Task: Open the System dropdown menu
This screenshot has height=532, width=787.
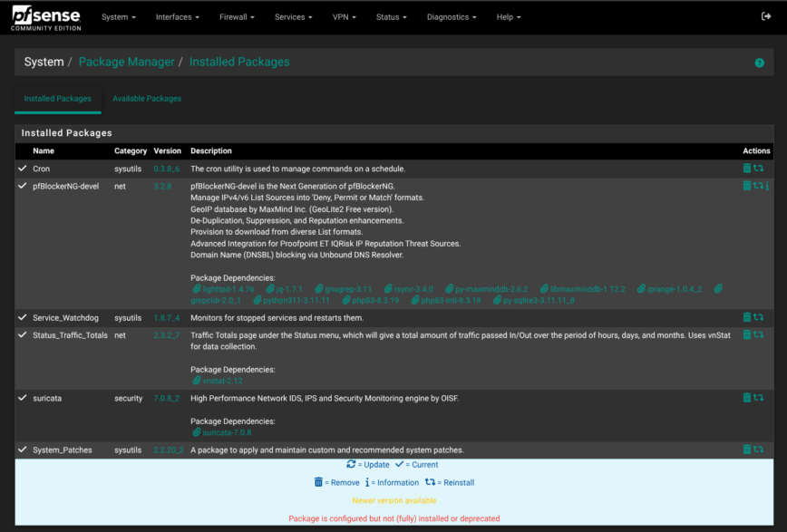Action: 119,17
